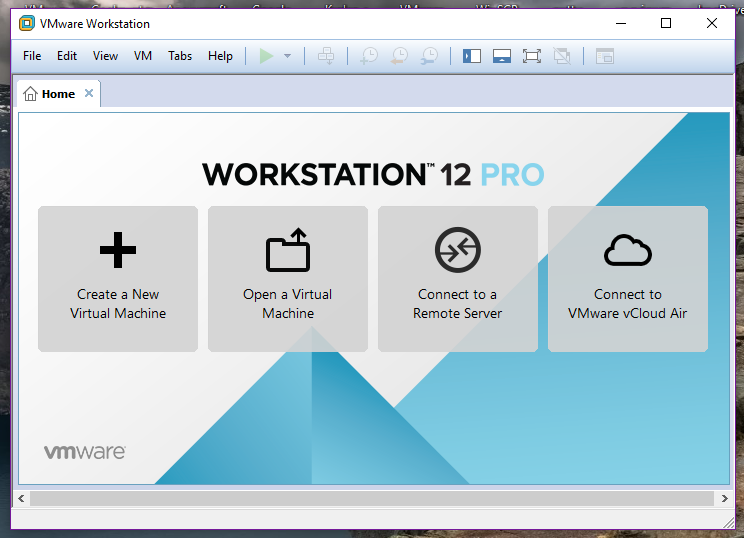Click the Revert to snapshot icon
This screenshot has width=744, height=538.
pos(399,56)
